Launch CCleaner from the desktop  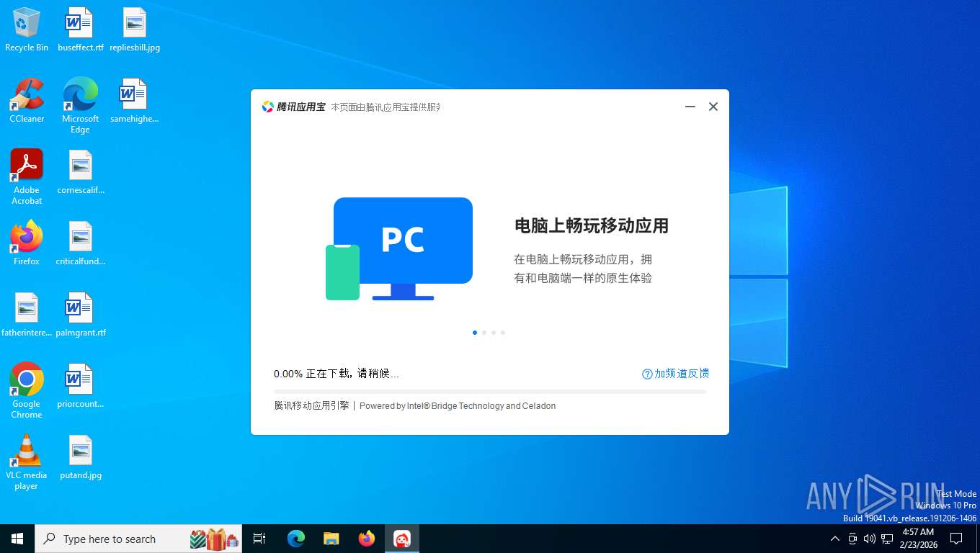point(27,101)
